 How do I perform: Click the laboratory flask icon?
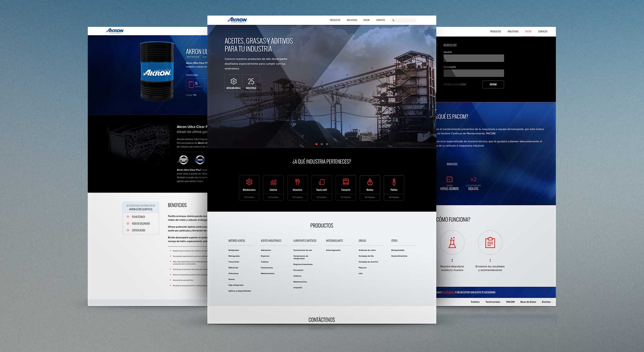tap(452, 243)
